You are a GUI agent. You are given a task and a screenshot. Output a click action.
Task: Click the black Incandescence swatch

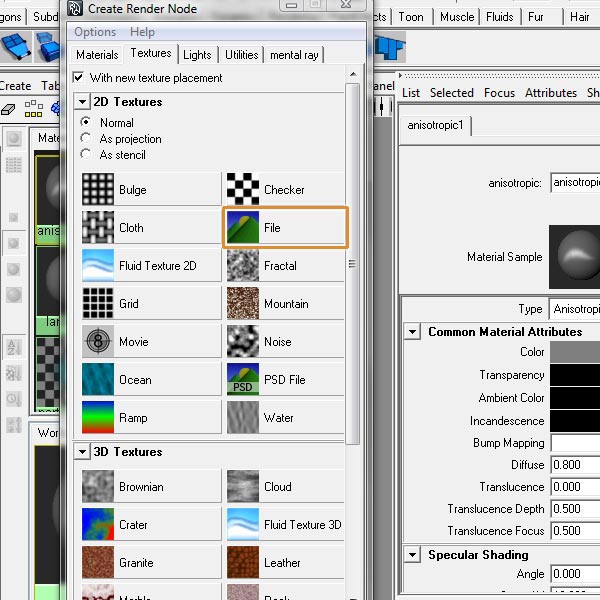575,421
